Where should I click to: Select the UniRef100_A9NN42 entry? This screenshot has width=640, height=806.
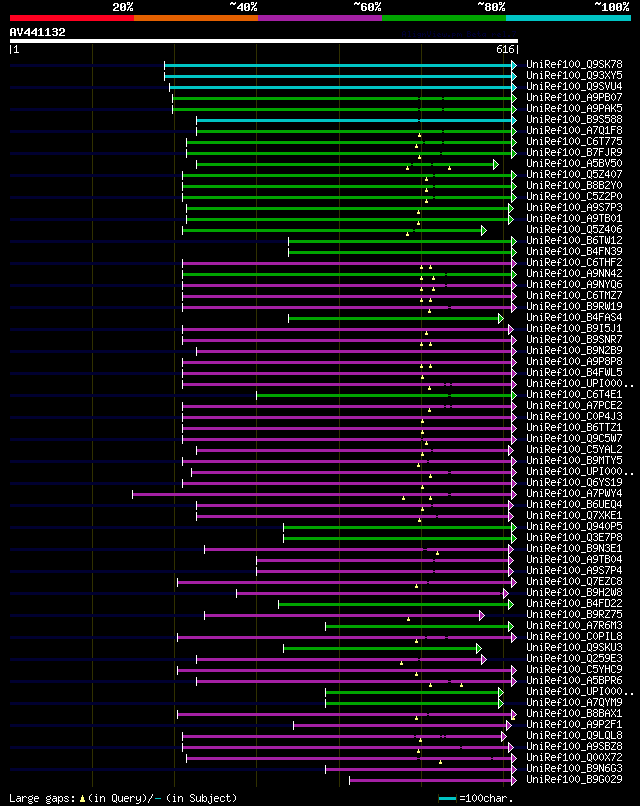[x=574, y=273]
